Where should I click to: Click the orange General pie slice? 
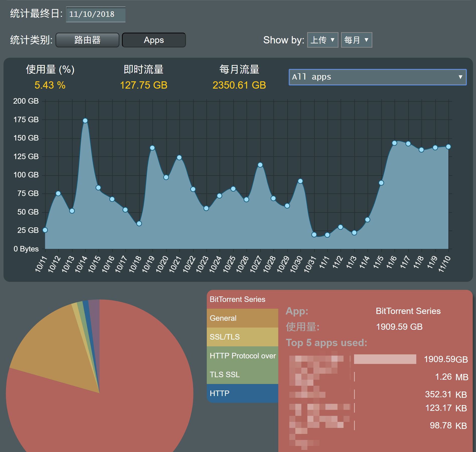pyautogui.click(x=55, y=351)
